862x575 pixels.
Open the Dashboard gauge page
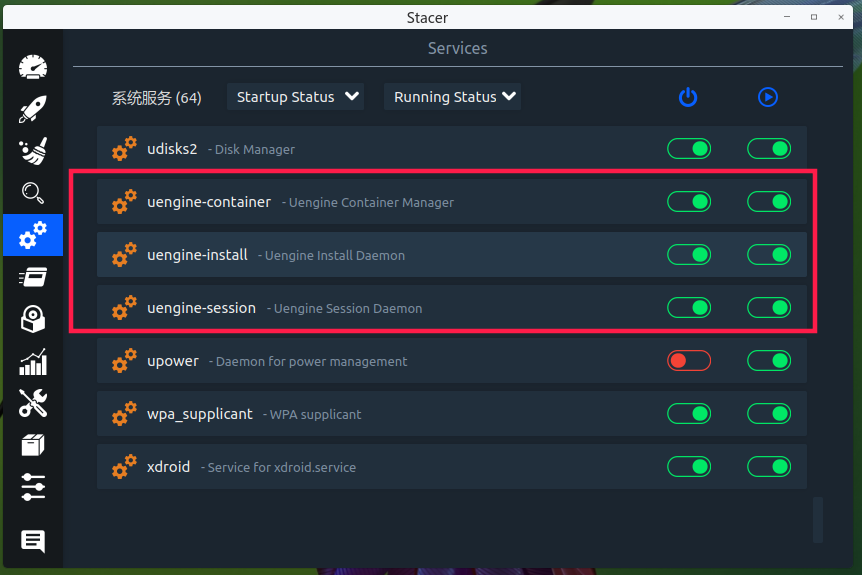click(x=33, y=68)
